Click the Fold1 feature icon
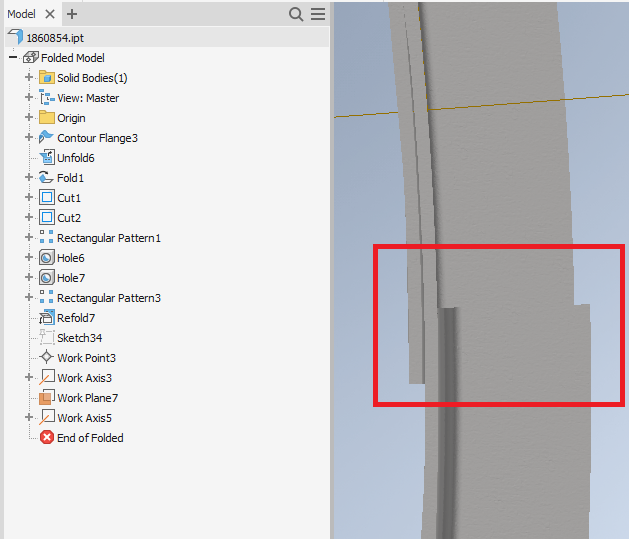The width and height of the screenshot is (629, 539). pos(46,177)
